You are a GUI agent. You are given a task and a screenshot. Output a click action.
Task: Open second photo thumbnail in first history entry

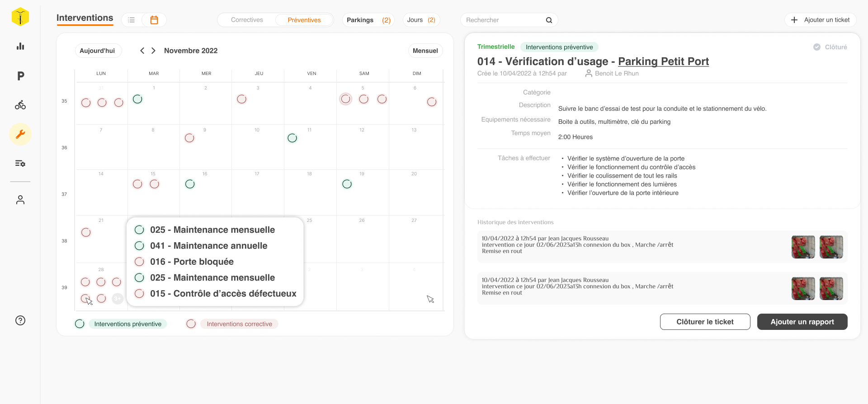831,247
